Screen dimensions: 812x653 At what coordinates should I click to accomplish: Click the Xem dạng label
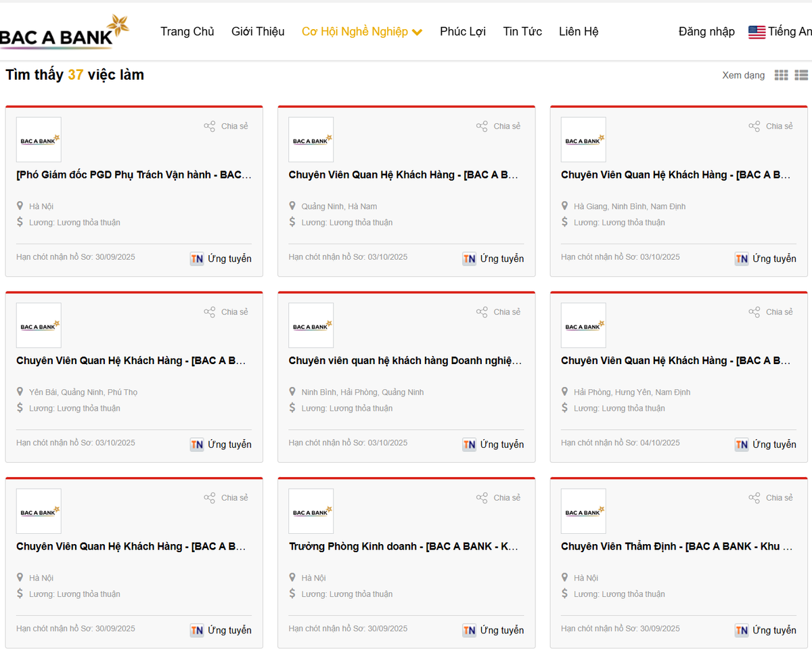coord(744,75)
